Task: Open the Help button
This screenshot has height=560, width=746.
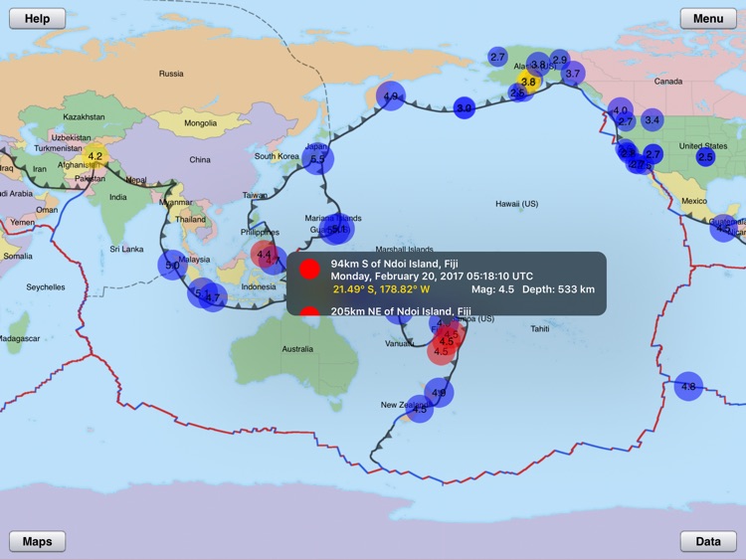Action: click(37, 19)
